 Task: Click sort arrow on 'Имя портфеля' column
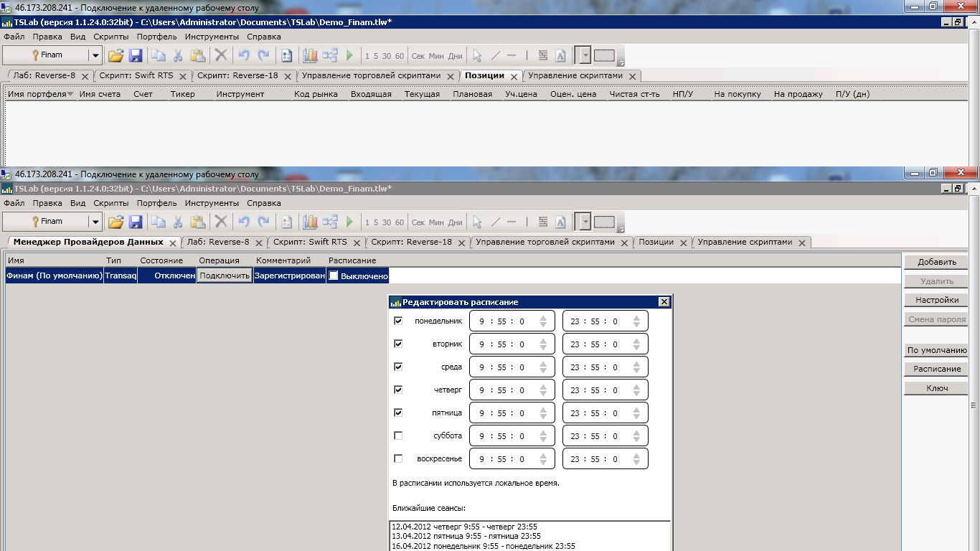click(x=70, y=94)
